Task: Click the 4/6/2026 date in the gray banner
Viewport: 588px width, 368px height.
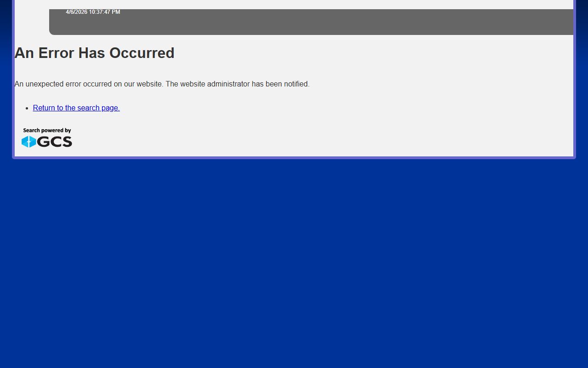Action: pyautogui.click(x=76, y=12)
